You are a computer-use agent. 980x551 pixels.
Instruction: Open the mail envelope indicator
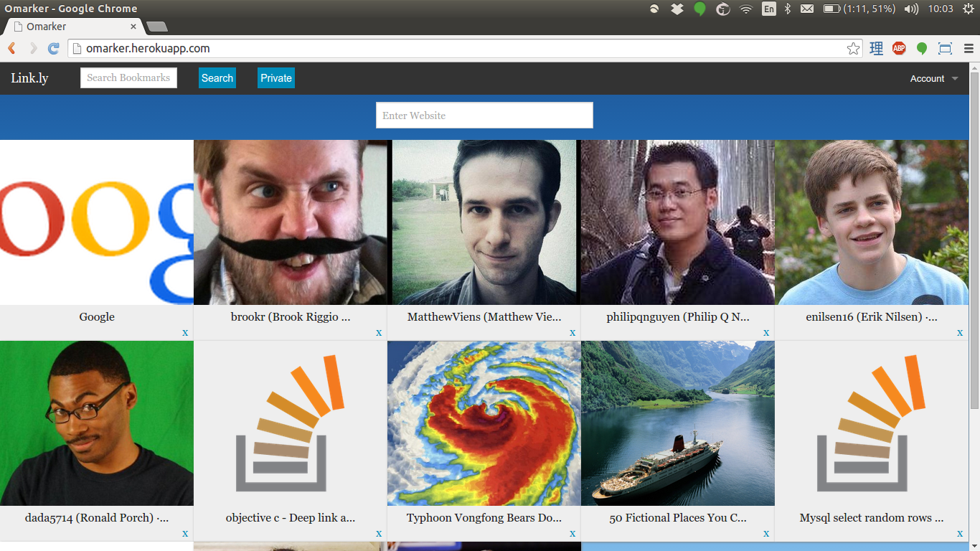click(x=807, y=9)
